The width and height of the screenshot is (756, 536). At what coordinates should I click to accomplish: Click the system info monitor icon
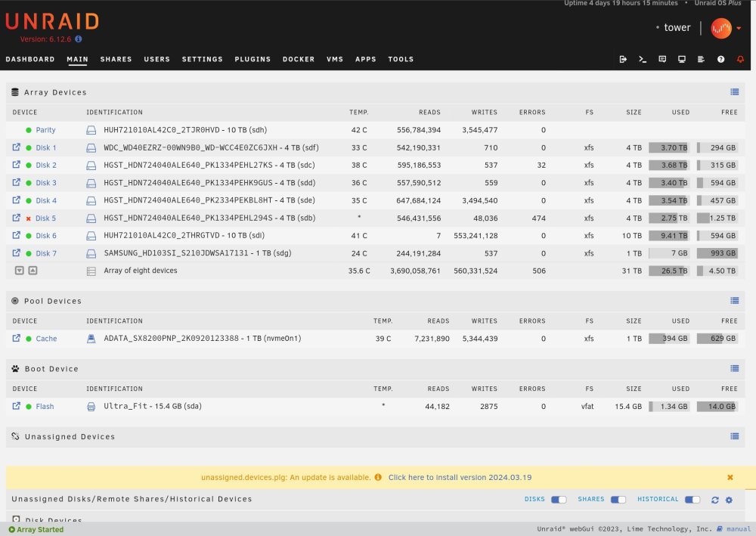(x=682, y=59)
